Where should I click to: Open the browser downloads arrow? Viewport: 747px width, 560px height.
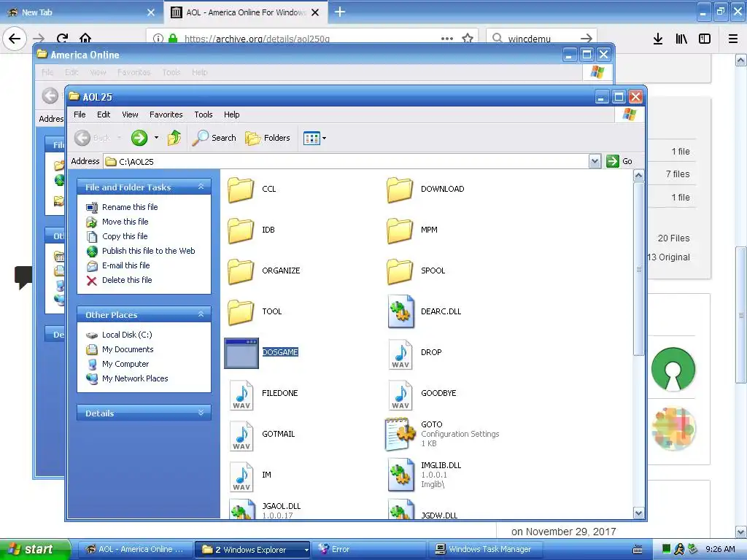tap(658, 39)
